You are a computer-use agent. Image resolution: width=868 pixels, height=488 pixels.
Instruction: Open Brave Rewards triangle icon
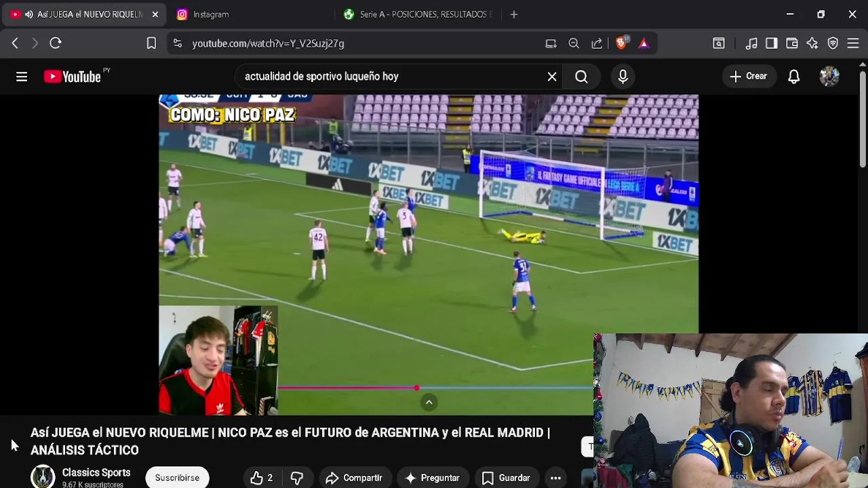644,43
